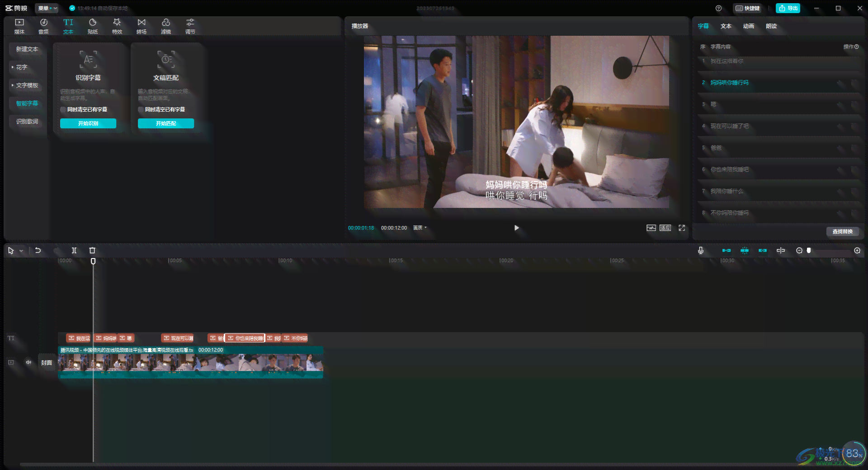The width and height of the screenshot is (868, 470).
Task: Expand the 花字 category
Action: [x=21, y=67]
